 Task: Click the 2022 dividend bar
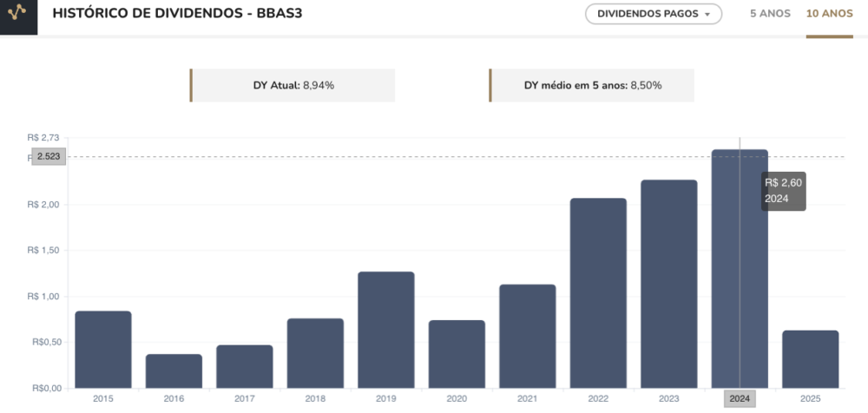pos(598,293)
